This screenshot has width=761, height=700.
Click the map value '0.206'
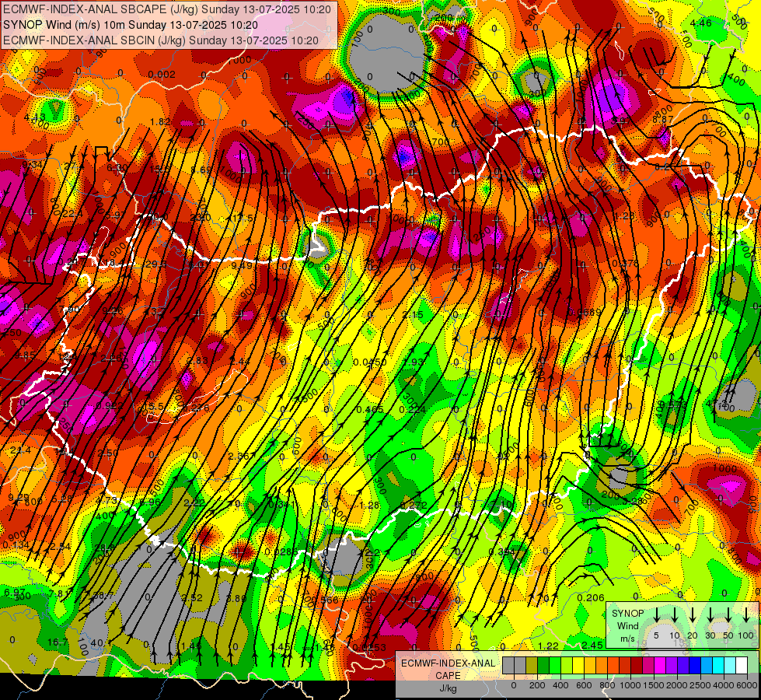pos(591,598)
